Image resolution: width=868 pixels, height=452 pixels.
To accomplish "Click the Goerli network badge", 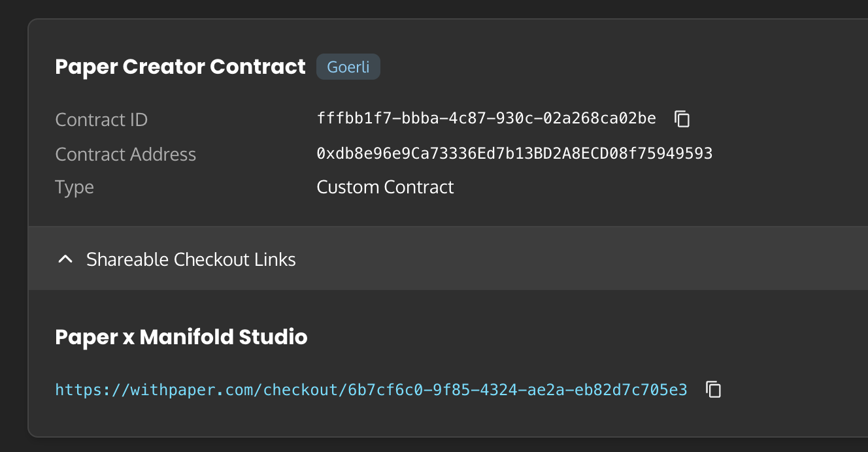I will 348,67.
